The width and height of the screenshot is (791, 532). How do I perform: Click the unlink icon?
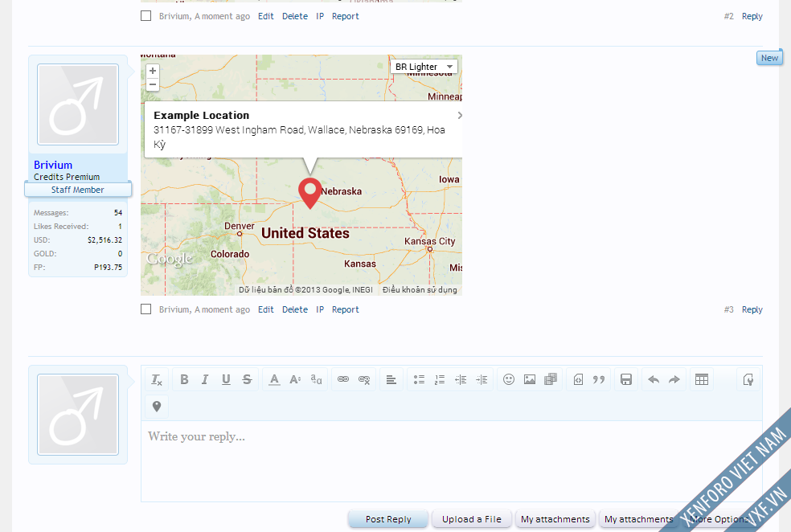pos(364,379)
